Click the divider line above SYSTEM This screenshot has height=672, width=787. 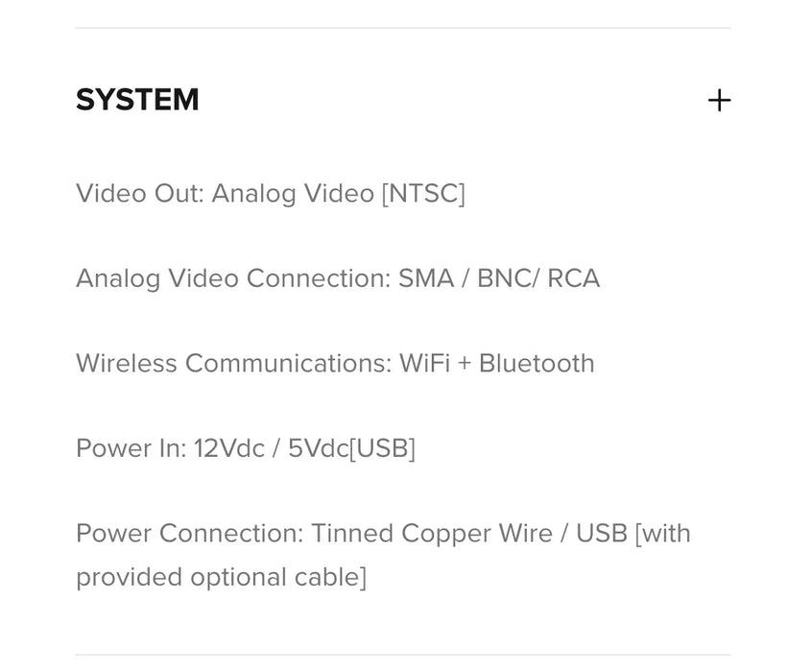click(x=403, y=28)
